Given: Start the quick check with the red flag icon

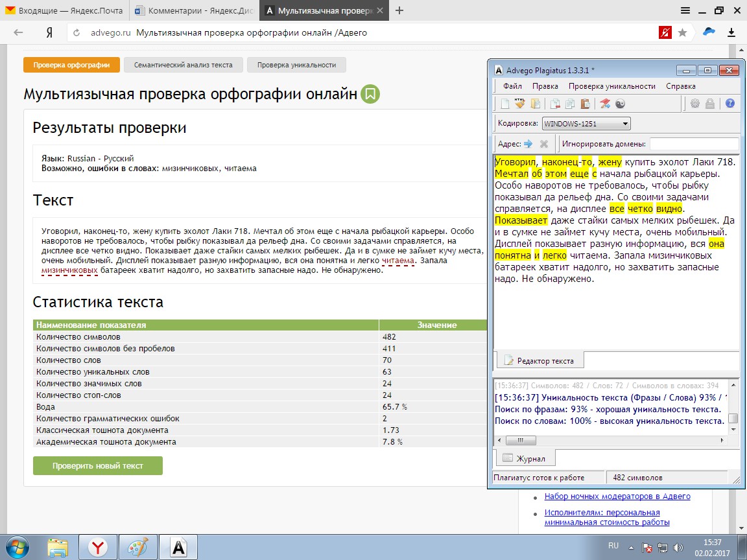Looking at the screenshot, I should pyautogui.click(x=605, y=103).
